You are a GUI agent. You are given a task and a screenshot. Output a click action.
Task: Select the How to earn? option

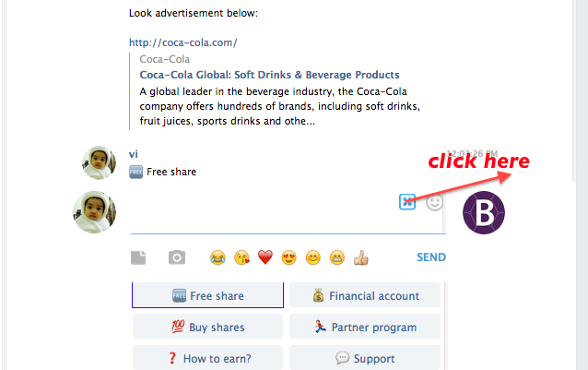pyautogui.click(x=207, y=358)
